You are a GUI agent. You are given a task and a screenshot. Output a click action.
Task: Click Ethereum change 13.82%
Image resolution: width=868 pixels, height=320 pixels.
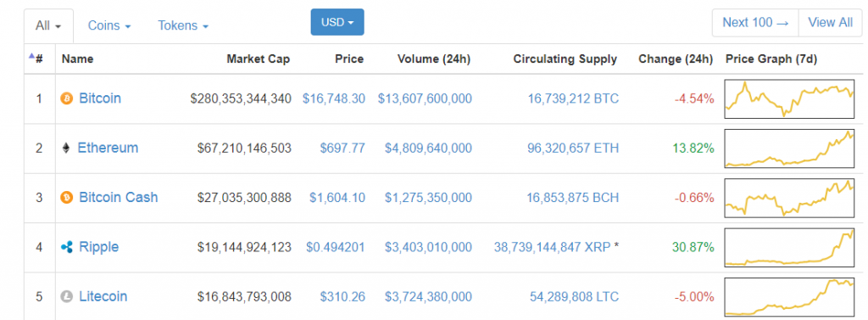693,149
